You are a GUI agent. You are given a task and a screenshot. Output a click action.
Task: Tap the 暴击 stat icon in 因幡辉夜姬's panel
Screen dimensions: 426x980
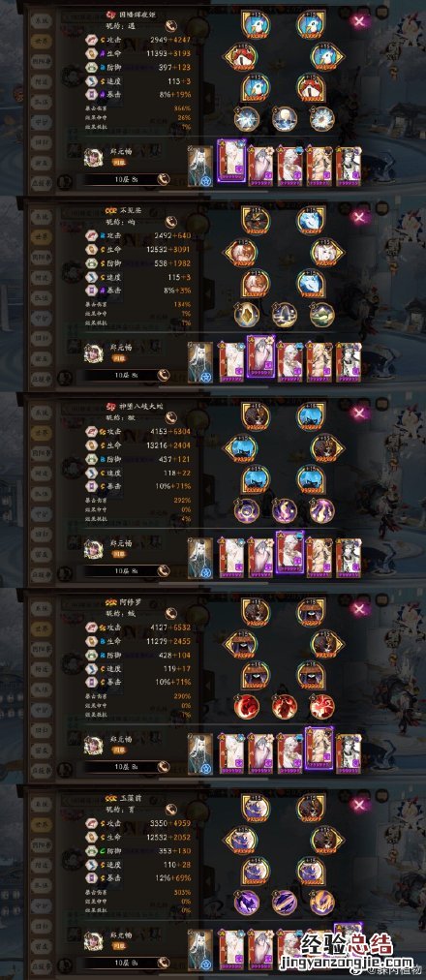91,94
